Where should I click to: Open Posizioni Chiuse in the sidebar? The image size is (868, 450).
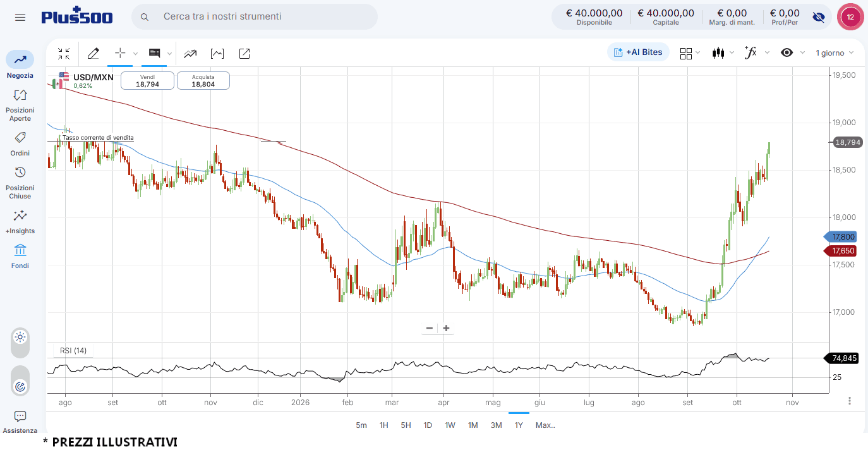20,183
